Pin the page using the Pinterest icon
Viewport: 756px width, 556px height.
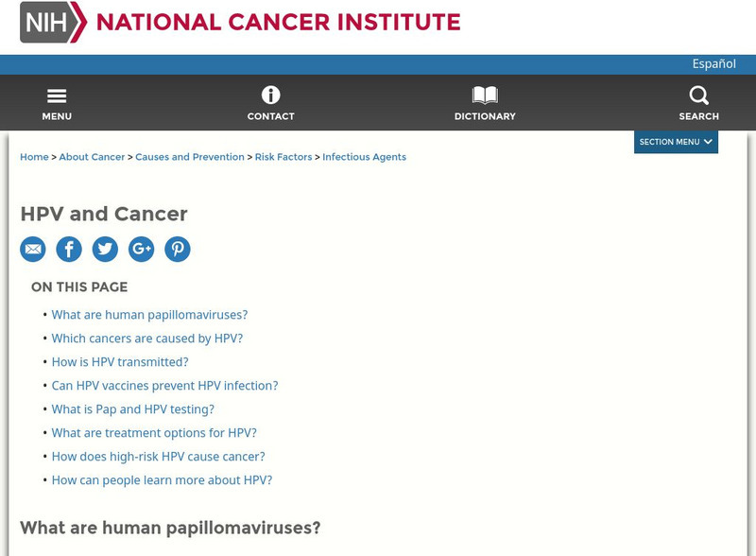(x=177, y=249)
